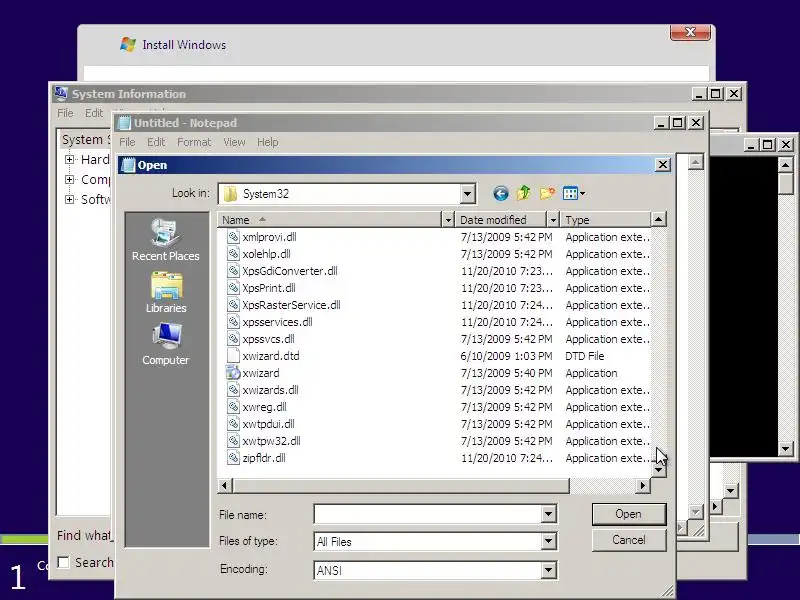Open the Date modified column filter dropdown
The height and width of the screenshot is (600, 800).
pos(553,220)
